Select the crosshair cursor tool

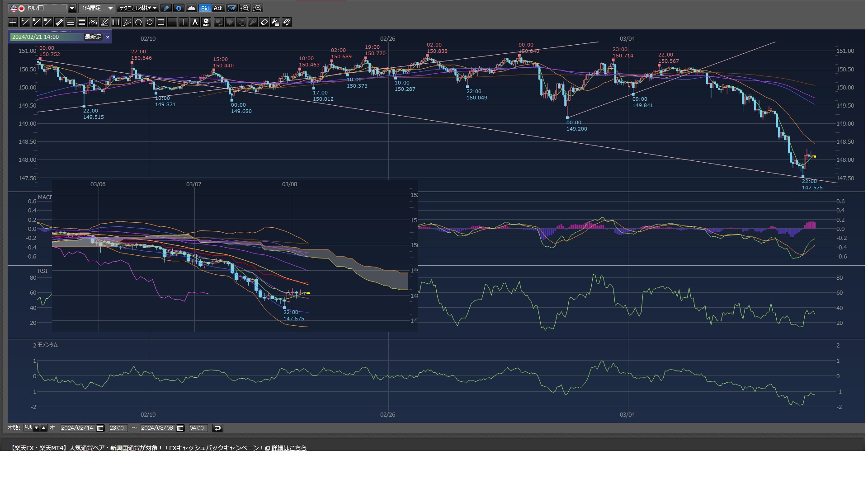(13, 22)
